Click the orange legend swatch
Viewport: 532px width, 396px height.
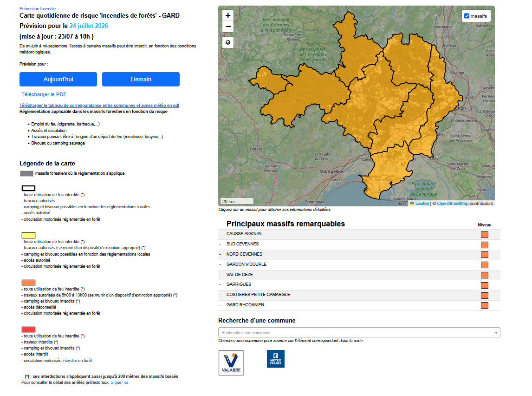click(28, 283)
